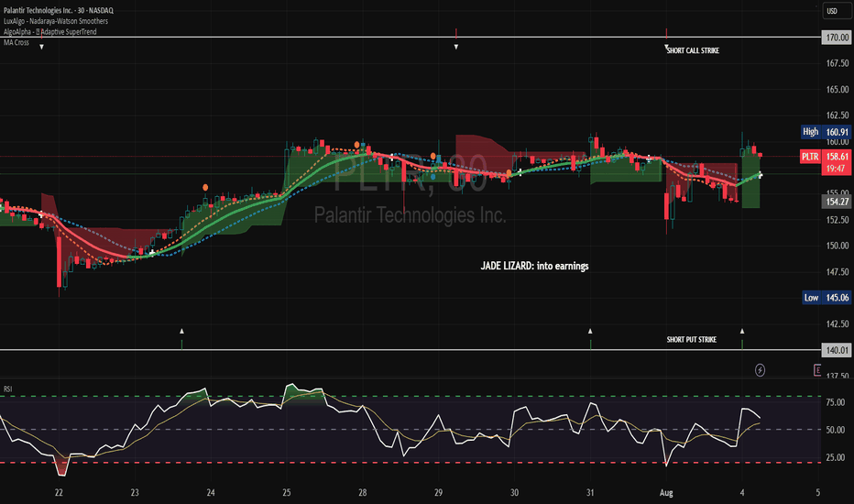Image resolution: width=854 pixels, height=504 pixels.
Task: Select the SHORT PUT STRIKE text annotation
Action: click(692, 339)
